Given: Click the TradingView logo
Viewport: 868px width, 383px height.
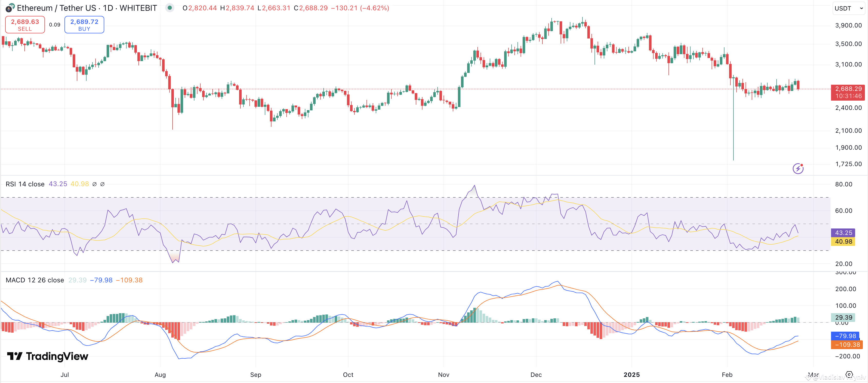Looking at the screenshot, I should [x=48, y=356].
